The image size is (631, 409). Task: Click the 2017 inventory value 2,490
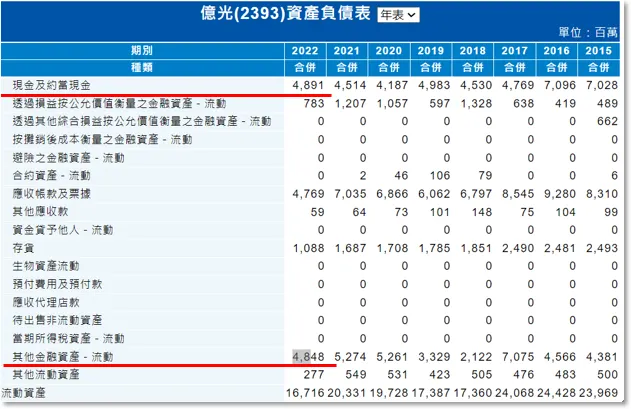click(x=518, y=248)
